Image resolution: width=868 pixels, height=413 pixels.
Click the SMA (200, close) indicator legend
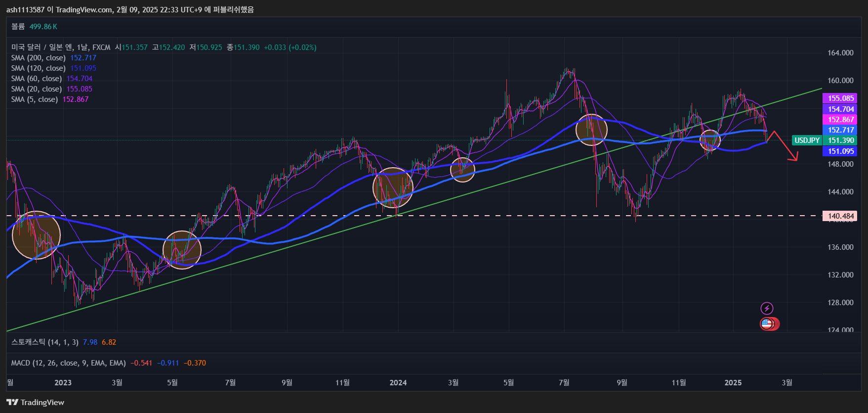click(39, 58)
